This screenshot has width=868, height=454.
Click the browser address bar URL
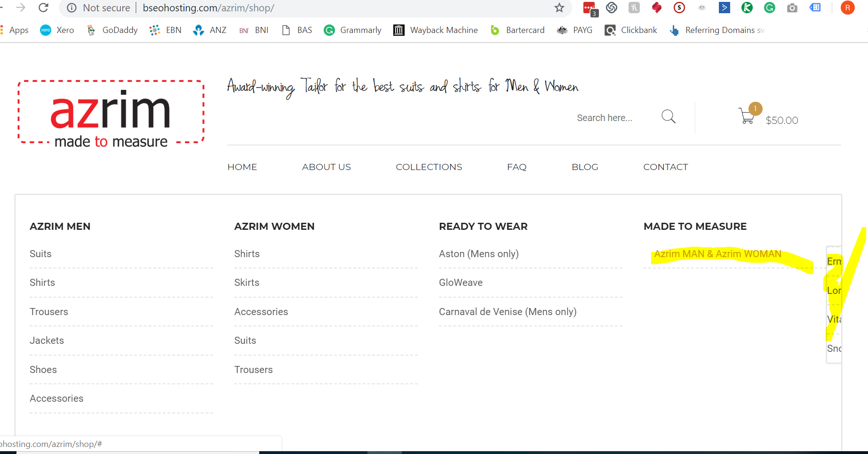pyautogui.click(x=208, y=8)
